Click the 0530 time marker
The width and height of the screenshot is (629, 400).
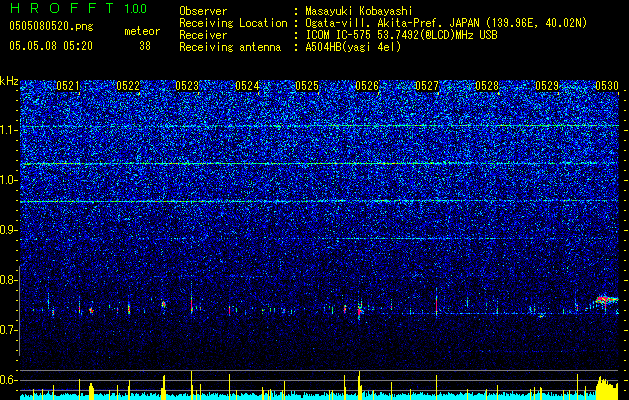(607, 86)
